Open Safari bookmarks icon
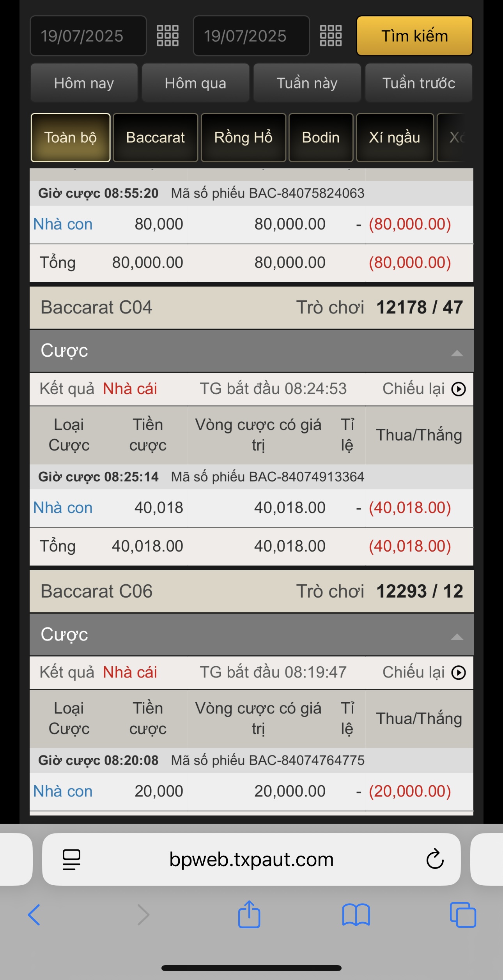 (x=356, y=915)
